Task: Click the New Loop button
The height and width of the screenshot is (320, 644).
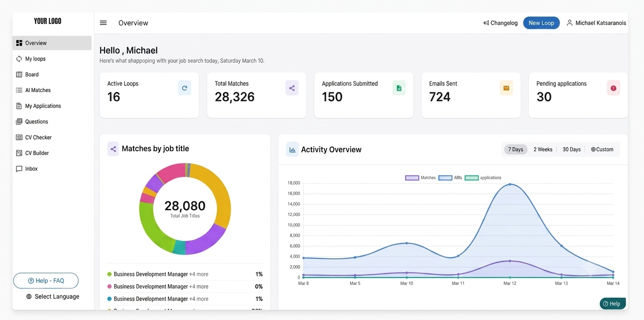Action: pos(541,23)
